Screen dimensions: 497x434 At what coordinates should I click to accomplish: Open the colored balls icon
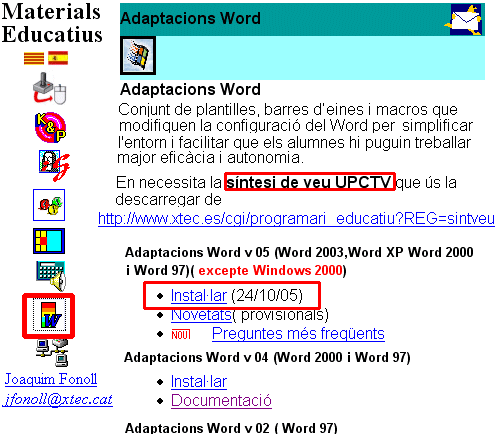click(49, 205)
